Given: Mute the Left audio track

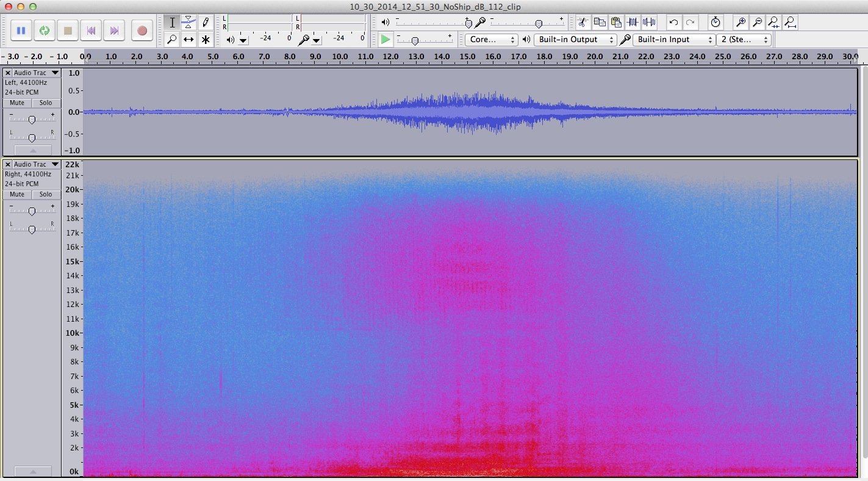Looking at the screenshot, I should [x=17, y=103].
